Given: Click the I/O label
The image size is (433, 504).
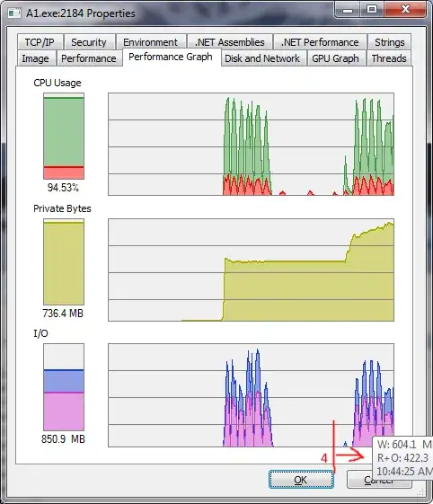Looking at the screenshot, I should click(x=40, y=333).
